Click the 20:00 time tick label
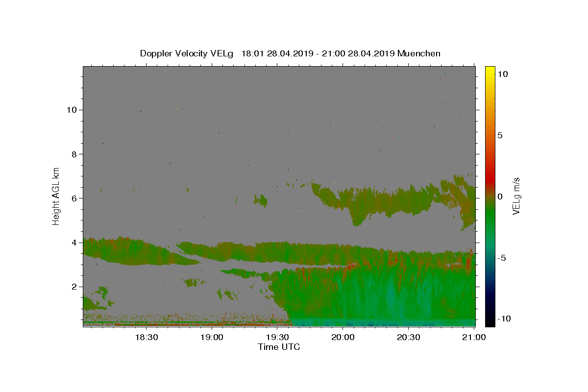This screenshot has width=588, height=392. pyautogui.click(x=343, y=337)
